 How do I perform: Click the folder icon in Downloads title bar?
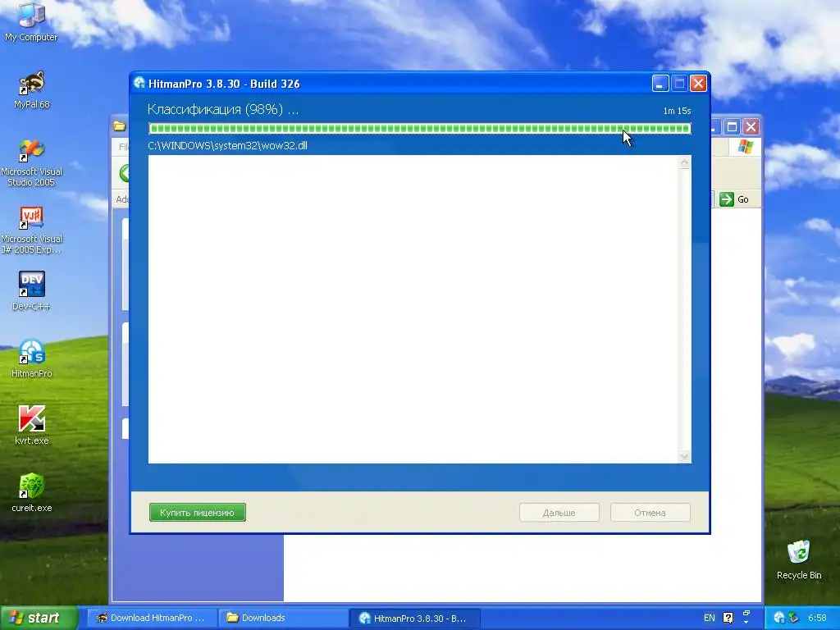[120, 126]
